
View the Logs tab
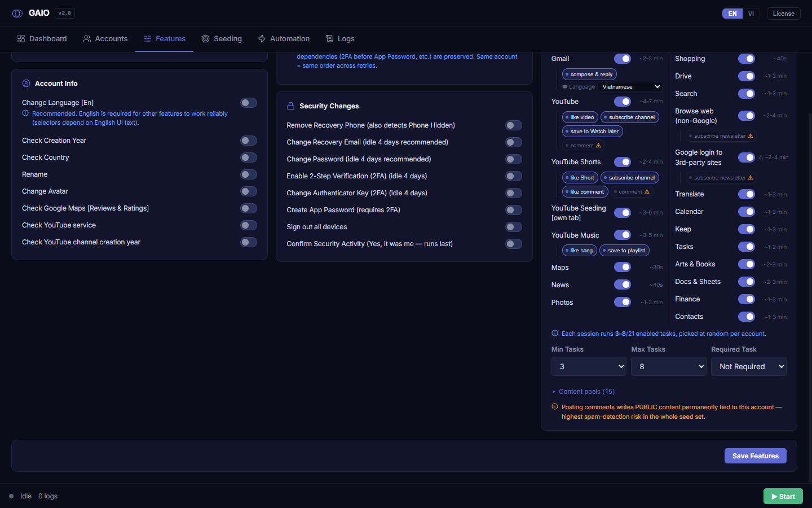(340, 39)
